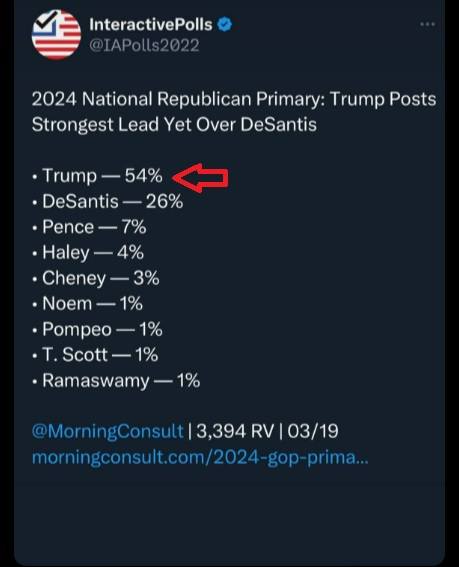Viewport: 459px width, 567px height.
Task: Click the Haley — 4% line
Action: pyautogui.click(x=88, y=252)
